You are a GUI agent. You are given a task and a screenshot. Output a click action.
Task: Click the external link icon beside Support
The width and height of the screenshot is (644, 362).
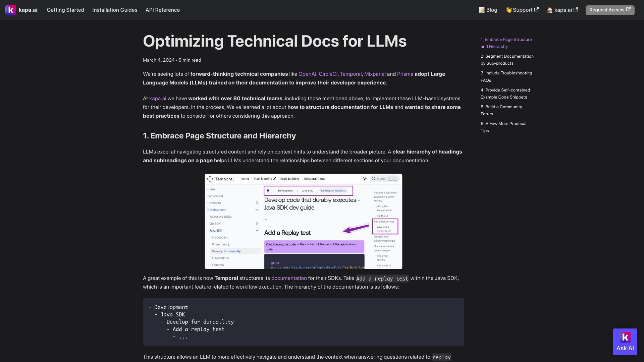[536, 10]
